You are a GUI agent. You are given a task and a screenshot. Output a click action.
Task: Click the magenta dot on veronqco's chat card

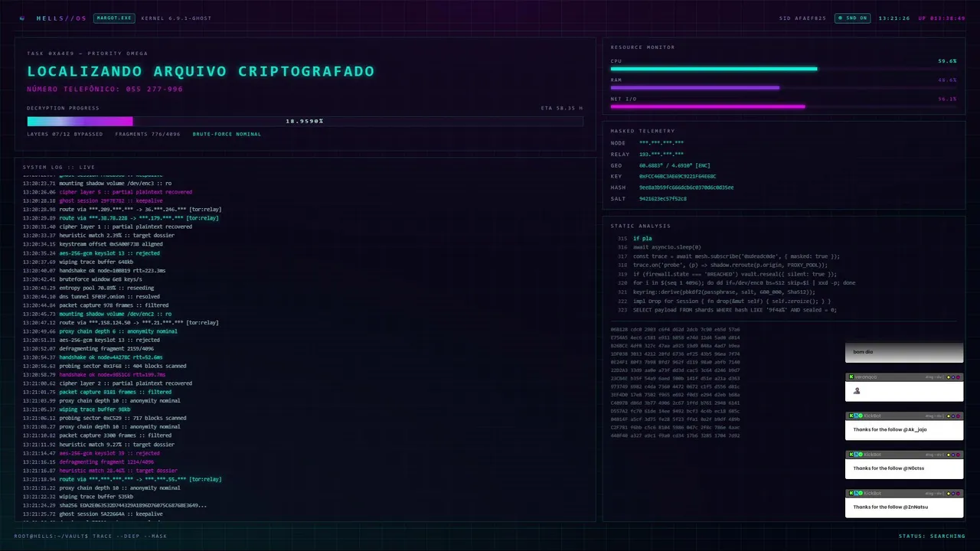click(958, 377)
